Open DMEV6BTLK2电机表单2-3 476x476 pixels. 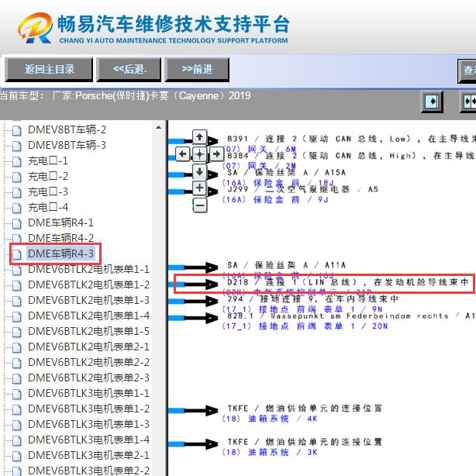coord(88,378)
